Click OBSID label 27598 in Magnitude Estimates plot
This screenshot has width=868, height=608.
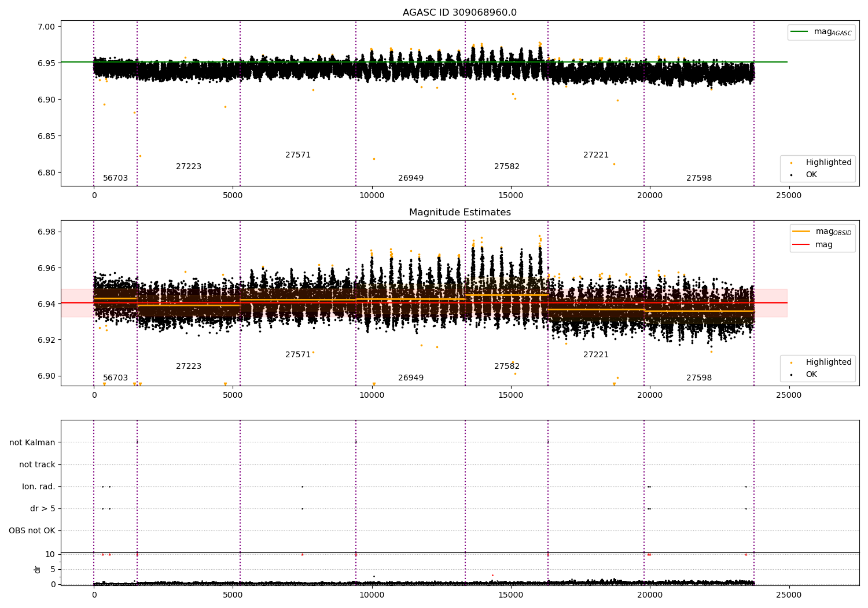(699, 378)
